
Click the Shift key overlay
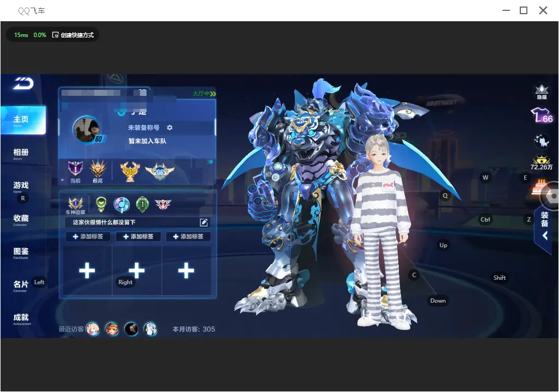click(x=500, y=278)
